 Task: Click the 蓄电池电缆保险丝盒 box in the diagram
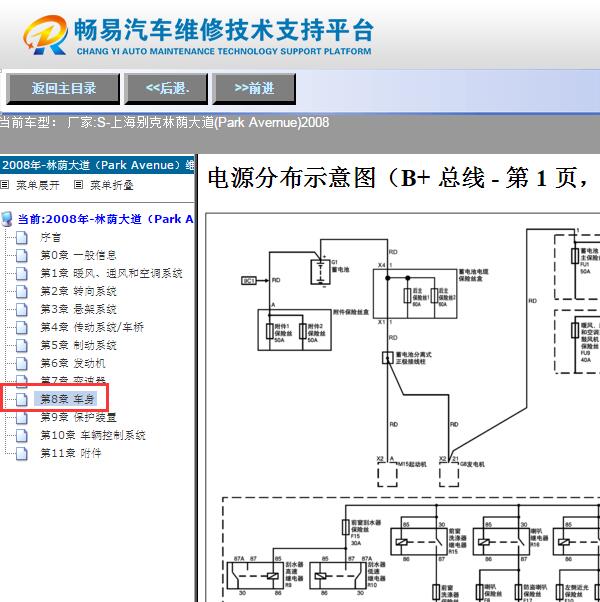pyautogui.click(x=415, y=294)
